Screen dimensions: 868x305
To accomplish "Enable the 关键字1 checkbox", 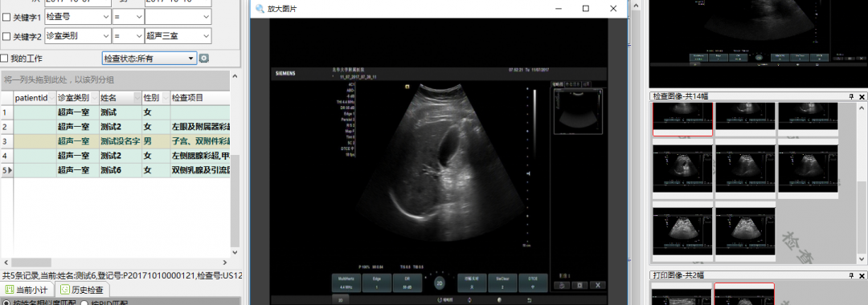I will (x=6, y=18).
